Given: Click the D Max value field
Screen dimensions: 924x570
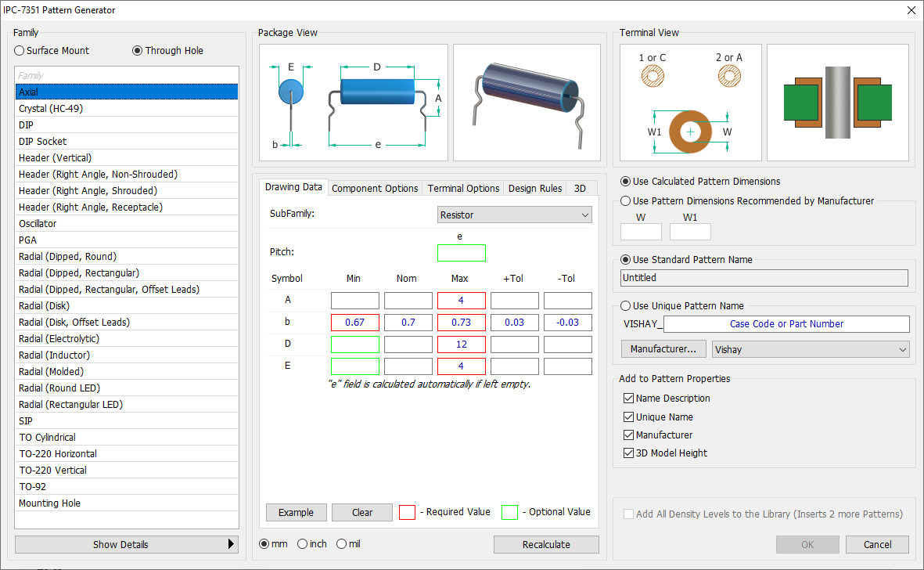Looking at the screenshot, I should (462, 345).
